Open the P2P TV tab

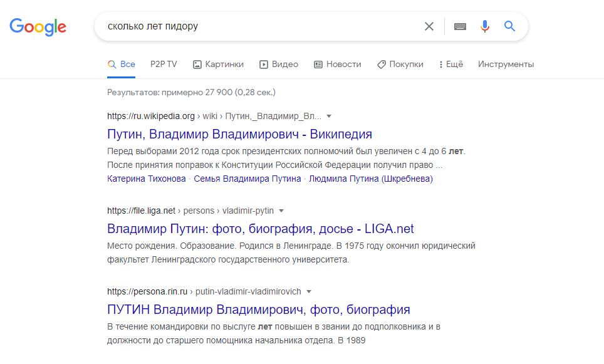(x=164, y=65)
